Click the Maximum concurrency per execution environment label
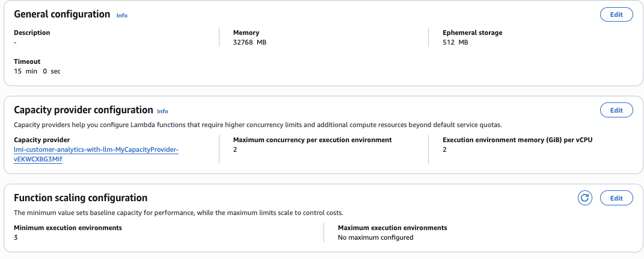Image resolution: width=644 pixels, height=259 pixels. pyautogui.click(x=312, y=140)
